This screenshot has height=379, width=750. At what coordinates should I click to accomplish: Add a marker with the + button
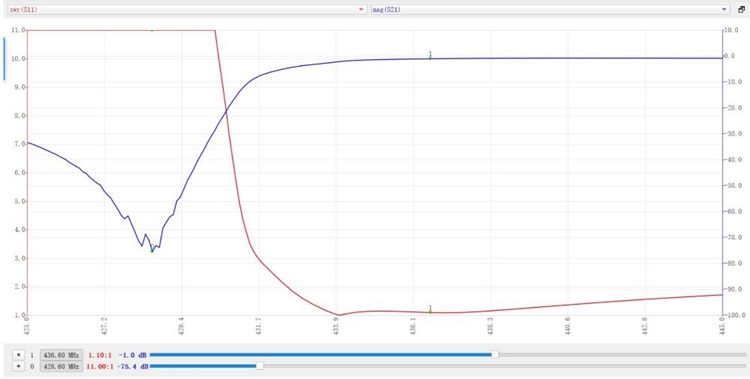point(19,367)
